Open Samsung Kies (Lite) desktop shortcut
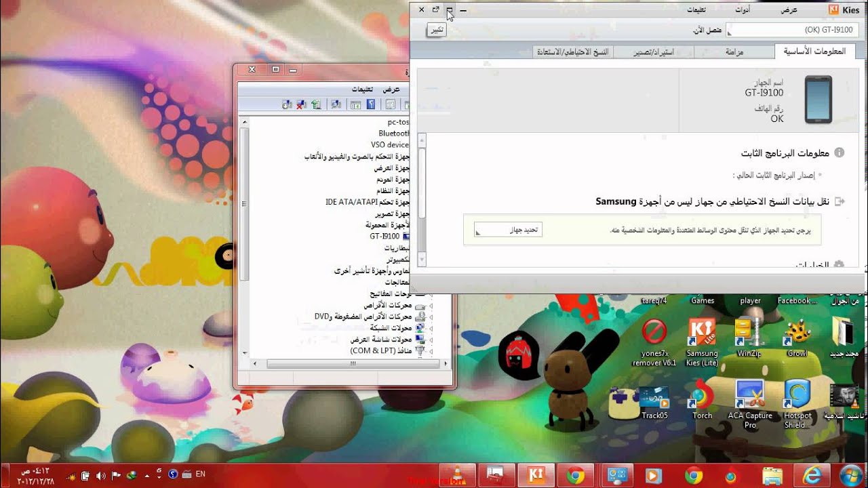This screenshot has height=488, width=868. (x=702, y=342)
